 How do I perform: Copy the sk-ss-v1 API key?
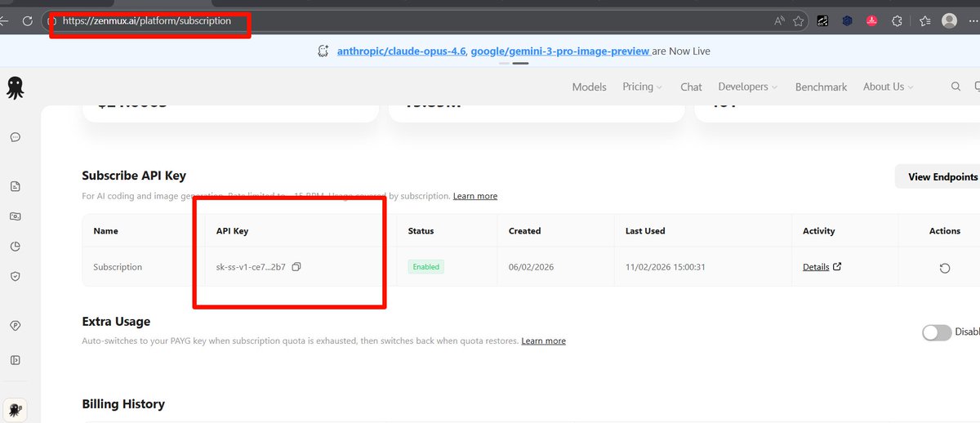tap(296, 267)
